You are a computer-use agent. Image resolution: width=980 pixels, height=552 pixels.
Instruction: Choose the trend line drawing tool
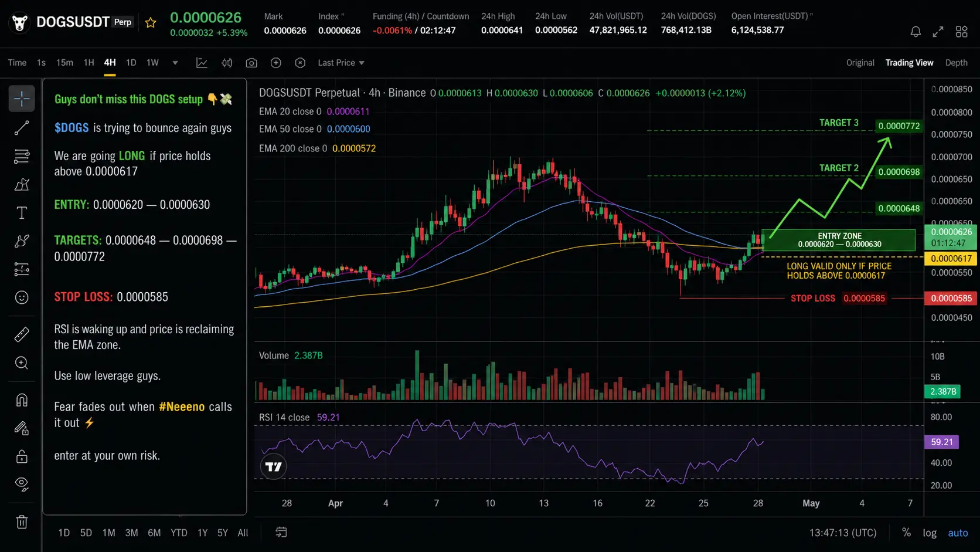(x=22, y=128)
